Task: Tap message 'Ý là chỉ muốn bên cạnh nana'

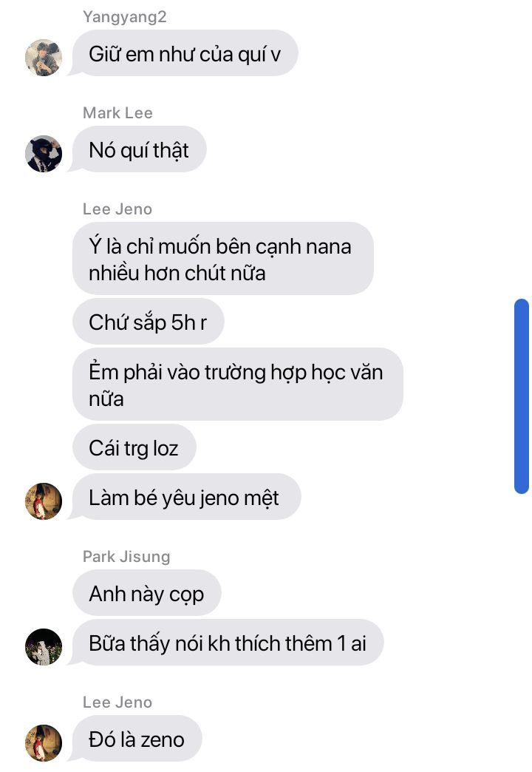Action: [223, 259]
